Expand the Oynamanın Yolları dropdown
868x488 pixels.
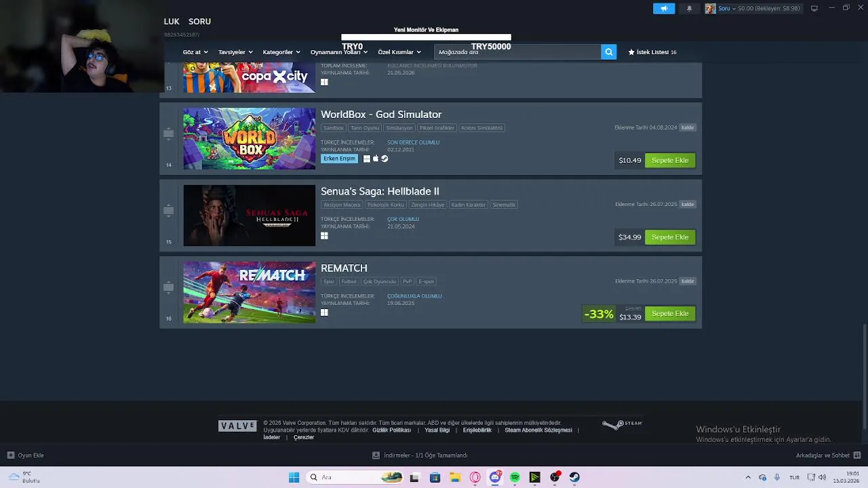[x=339, y=52]
